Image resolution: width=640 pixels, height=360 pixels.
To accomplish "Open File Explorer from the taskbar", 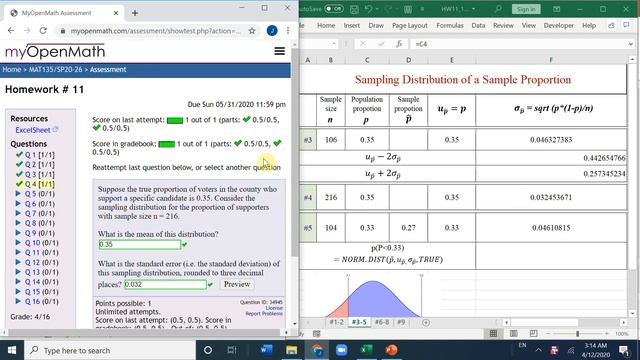I will [291, 350].
